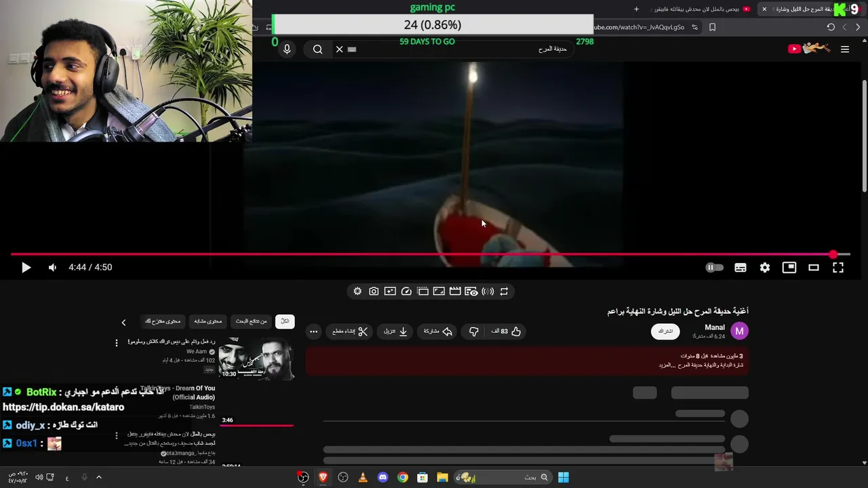Toggle subtitles with the captions button

741,268
